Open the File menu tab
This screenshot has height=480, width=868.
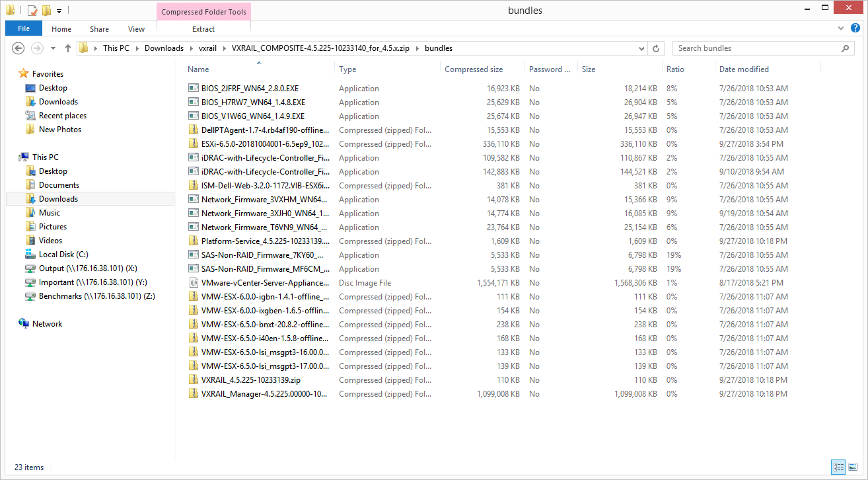[24, 28]
